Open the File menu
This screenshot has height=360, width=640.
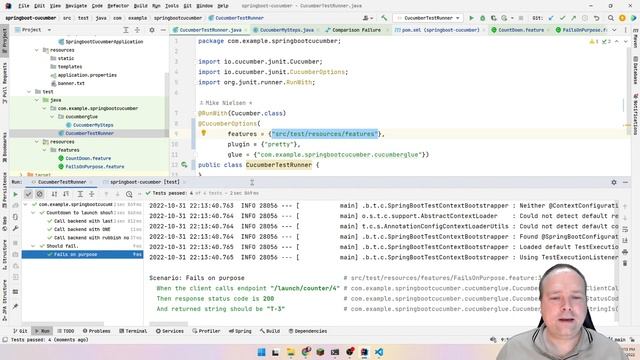pos(24,6)
